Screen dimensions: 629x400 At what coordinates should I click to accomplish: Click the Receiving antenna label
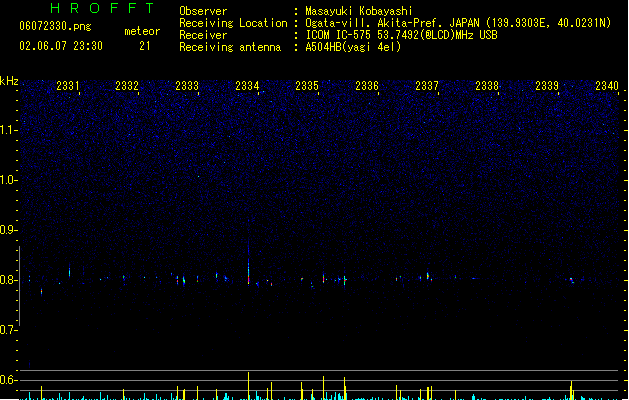pyautogui.click(x=230, y=47)
